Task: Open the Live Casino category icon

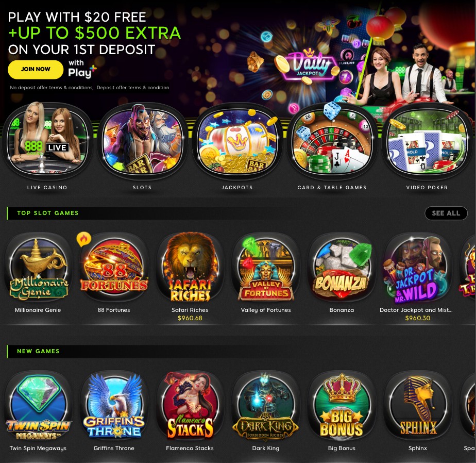Action: (47, 141)
